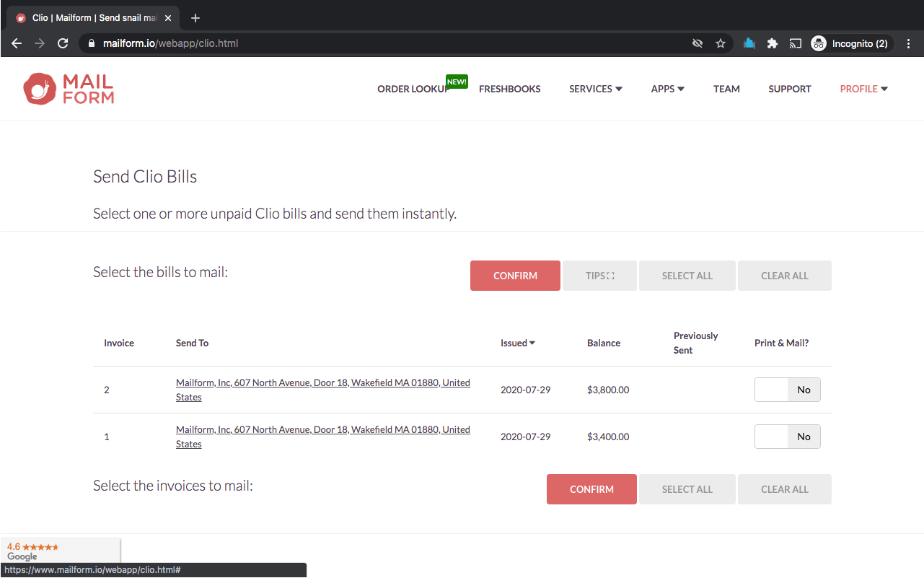
Task: Click the Balance column header
Action: pyautogui.click(x=604, y=343)
